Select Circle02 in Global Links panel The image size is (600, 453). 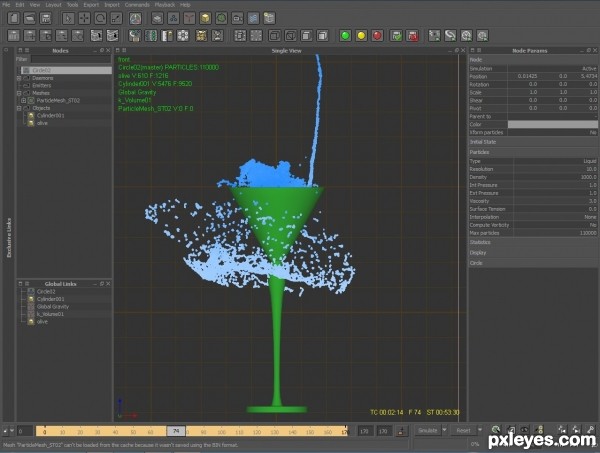[x=46, y=292]
